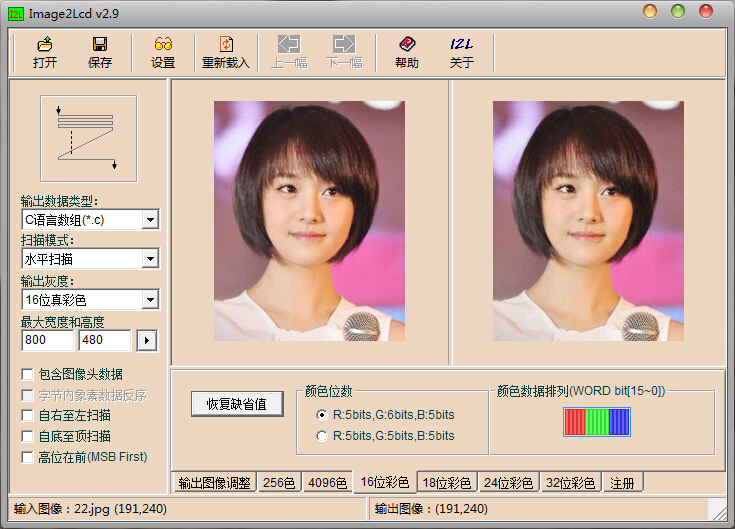Click the I2L app icon in the title bar

pyautogui.click(x=15, y=14)
